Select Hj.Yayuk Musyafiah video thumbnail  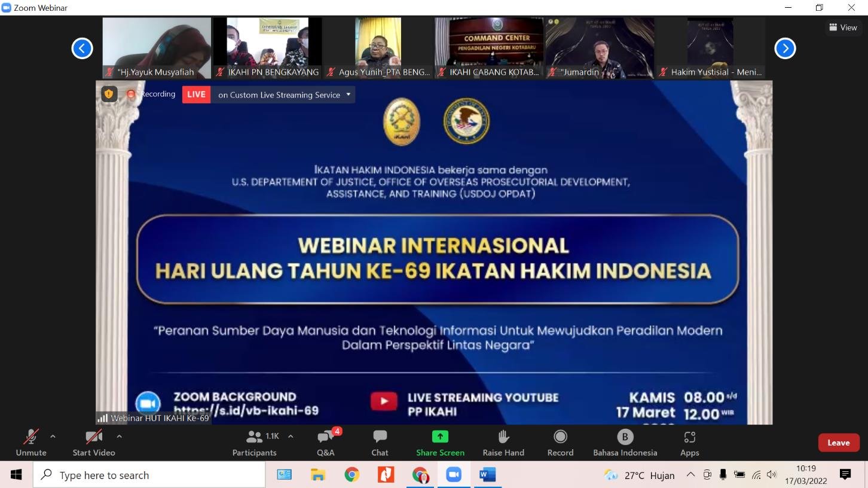click(x=157, y=48)
